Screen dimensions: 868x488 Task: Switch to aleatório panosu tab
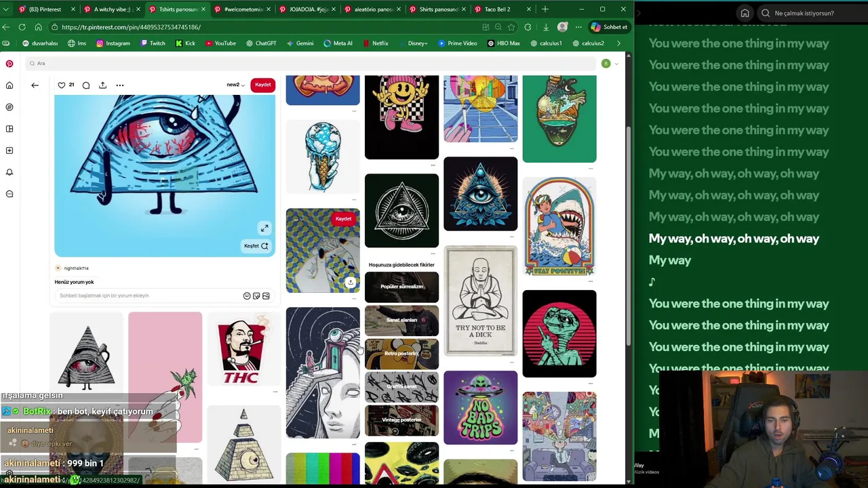tap(372, 9)
